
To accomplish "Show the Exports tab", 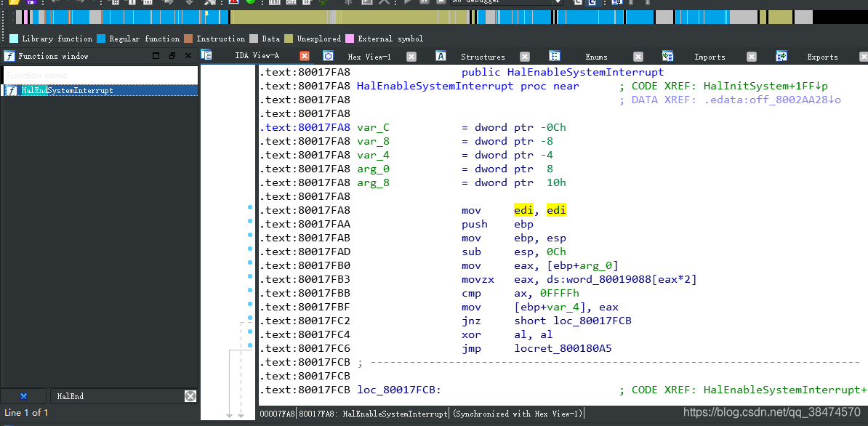I will pyautogui.click(x=822, y=57).
